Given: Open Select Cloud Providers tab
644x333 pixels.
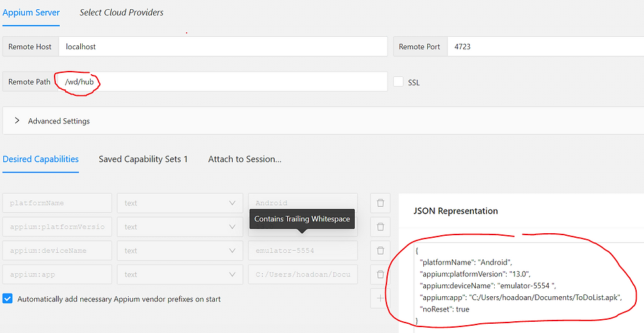Looking at the screenshot, I should point(122,12).
